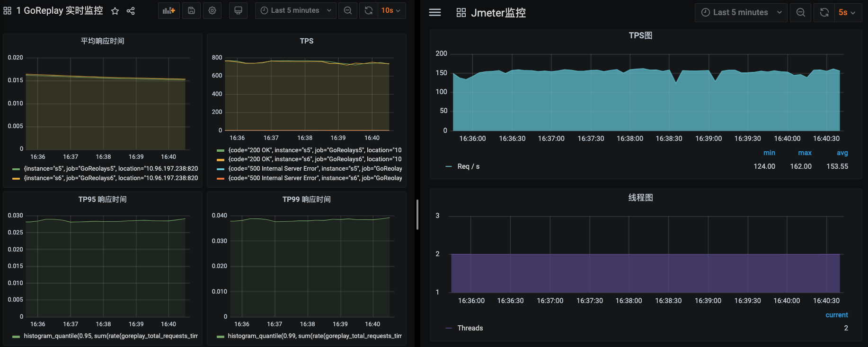Add a new panel to GoReplay dashboard
The height and width of the screenshot is (347, 868).
[x=169, y=10]
